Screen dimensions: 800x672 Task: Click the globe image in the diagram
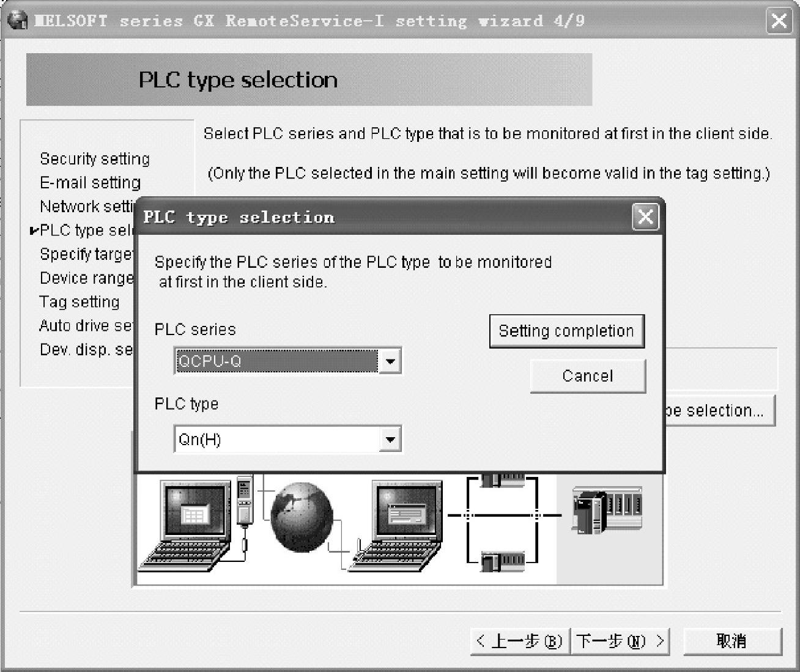(302, 518)
